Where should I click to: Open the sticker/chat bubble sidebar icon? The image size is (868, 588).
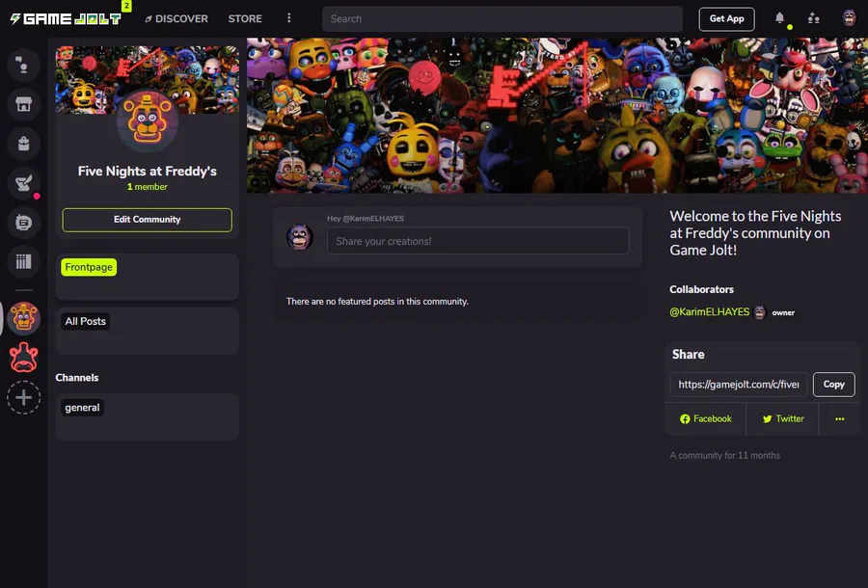23,223
